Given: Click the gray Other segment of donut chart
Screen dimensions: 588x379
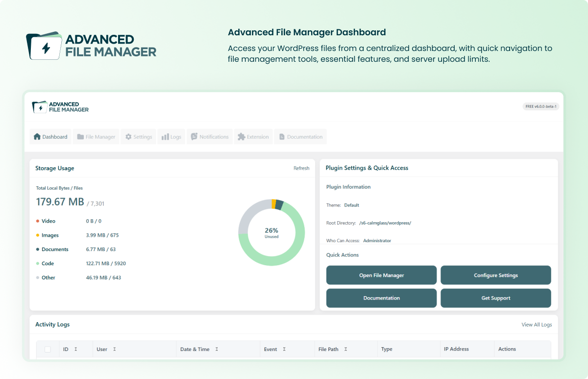Looking at the screenshot, I should coord(249,214).
